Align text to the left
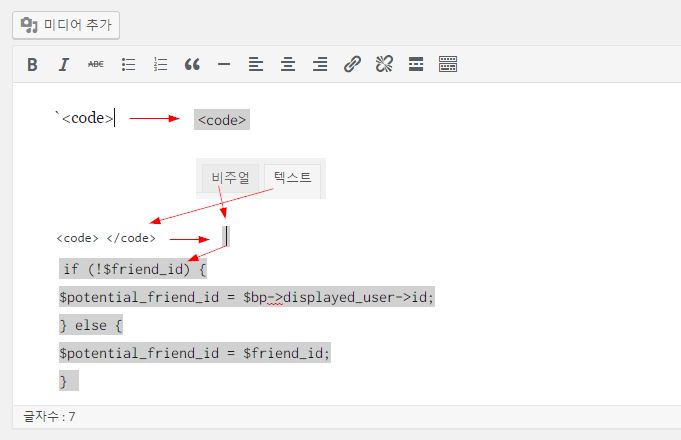 point(256,64)
